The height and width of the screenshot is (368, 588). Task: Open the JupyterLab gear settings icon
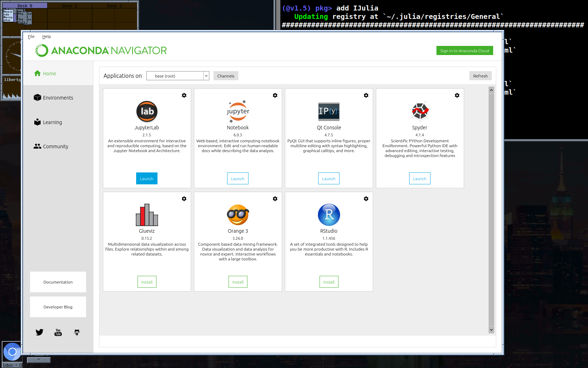point(184,95)
